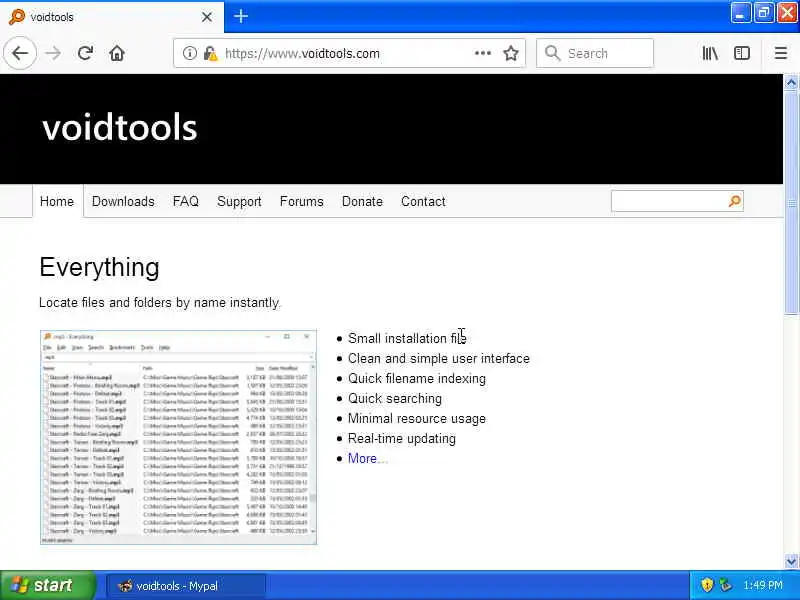Screen dimensions: 800x600
Task: Open the Support page
Action: click(x=239, y=202)
